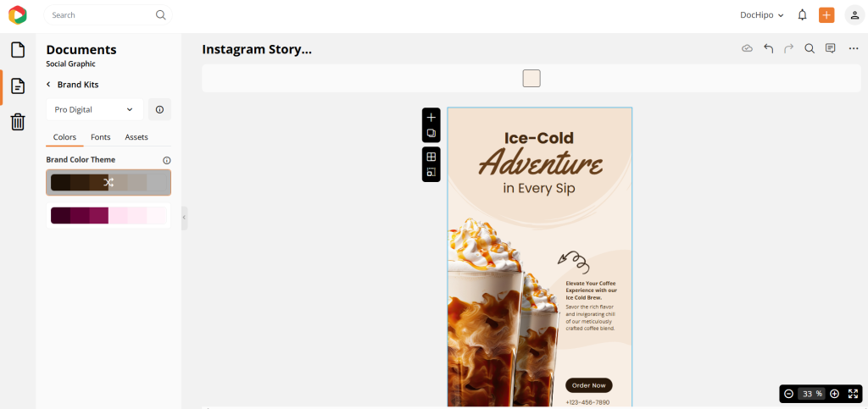This screenshot has width=868, height=409.
Task: Click the search magnifier in editor toolbar
Action: click(810, 48)
